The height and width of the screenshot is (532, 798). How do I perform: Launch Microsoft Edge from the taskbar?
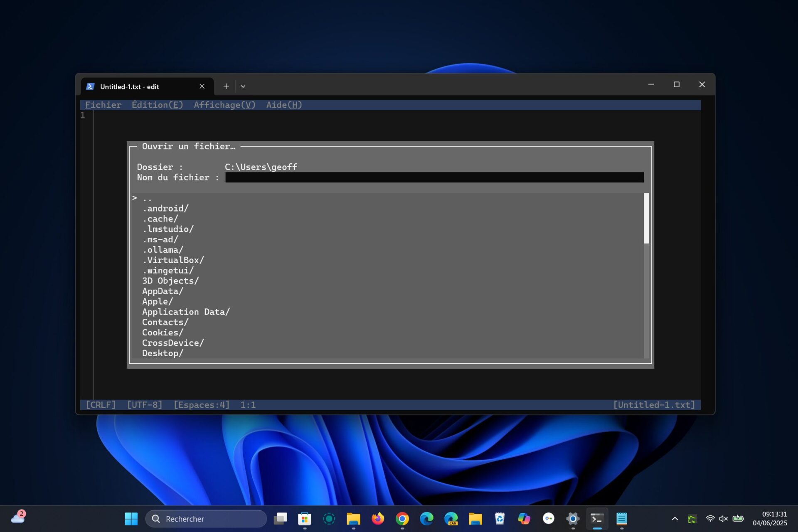click(426, 519)
